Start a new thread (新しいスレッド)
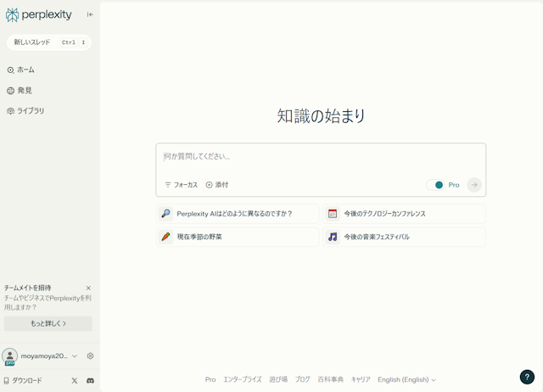 [49, 42]
